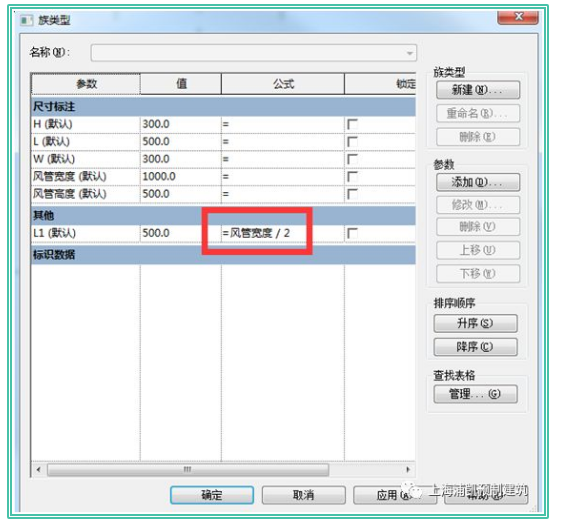Open the 名称 type name dropdown

(x=254, y=53)
